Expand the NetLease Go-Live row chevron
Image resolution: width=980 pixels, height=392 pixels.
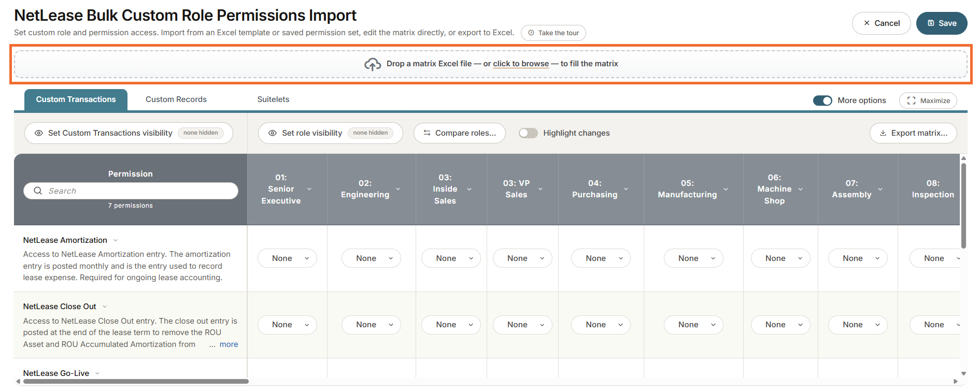pyautogui.click(x=97, y=373)
